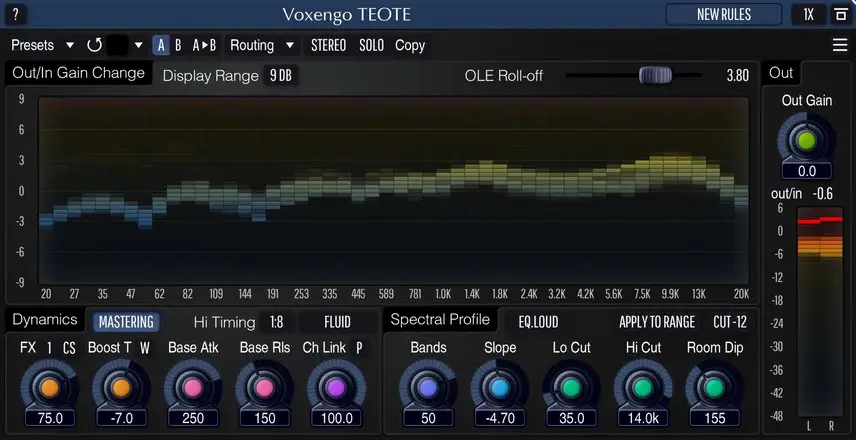Click the Presets menu label
This screenshot has height=440, width=856.
click(x=32, y=45)
